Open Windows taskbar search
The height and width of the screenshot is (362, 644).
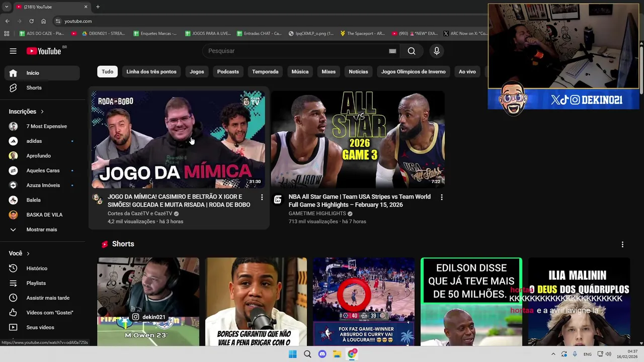pyautogui.click(x=307, y=354)
